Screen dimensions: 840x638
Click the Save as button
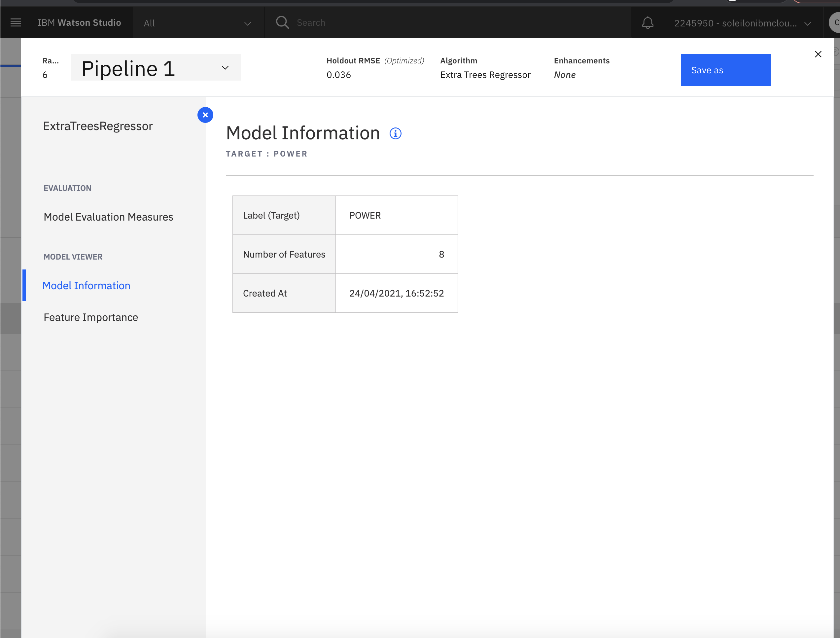[x=725, y=70]
